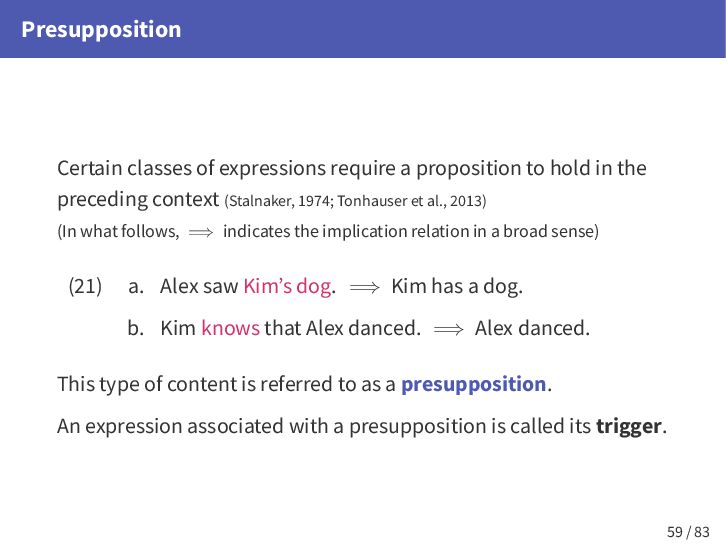Click the implication arrow in the parenthetical note

point(201,233)
